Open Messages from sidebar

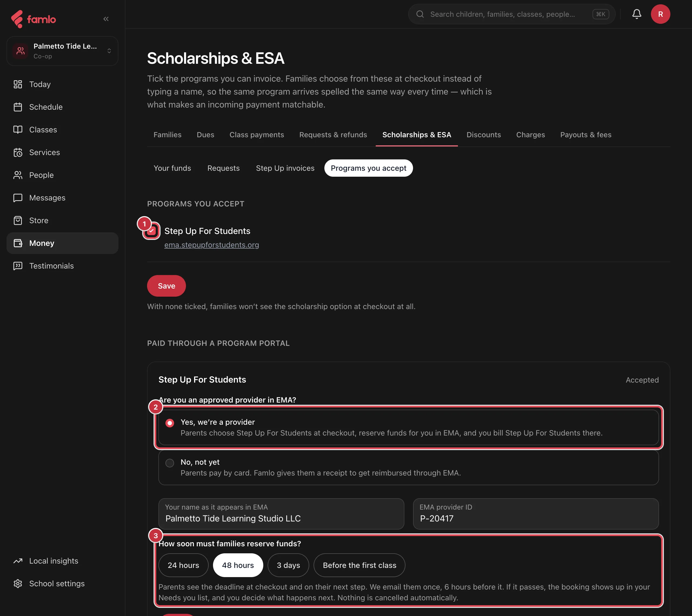pos(62,198)
